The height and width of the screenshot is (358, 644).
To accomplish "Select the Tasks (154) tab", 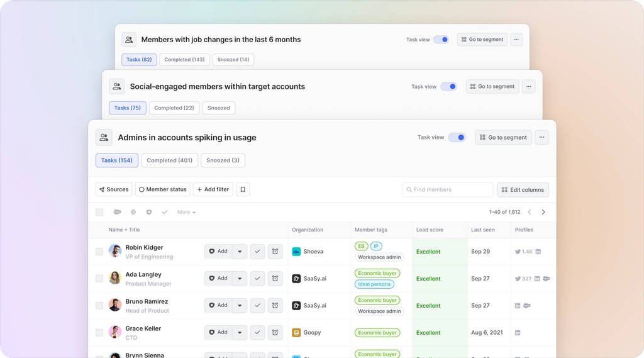I will pyautogui.click(x=117, y=160).
